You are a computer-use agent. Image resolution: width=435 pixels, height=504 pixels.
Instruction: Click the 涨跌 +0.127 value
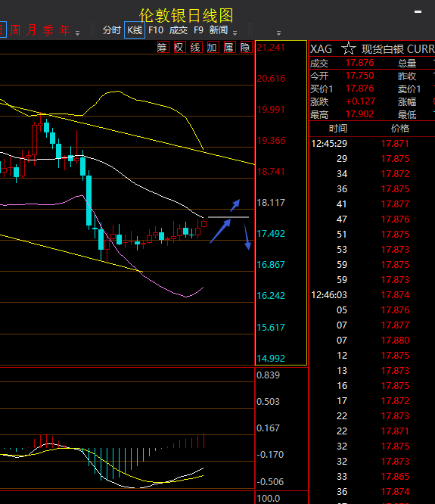pyautogui.click(x=360, y=101)
